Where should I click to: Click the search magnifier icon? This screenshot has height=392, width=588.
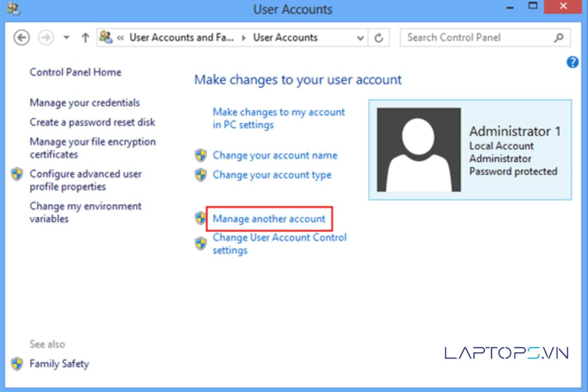click(x=559, y=38)
